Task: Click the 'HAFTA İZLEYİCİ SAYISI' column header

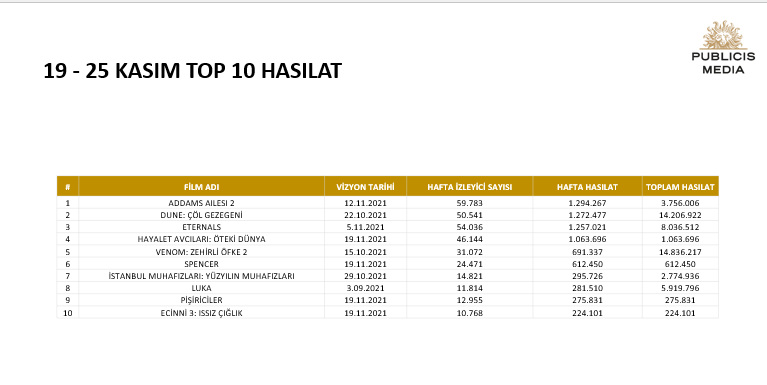Action: 470,187
